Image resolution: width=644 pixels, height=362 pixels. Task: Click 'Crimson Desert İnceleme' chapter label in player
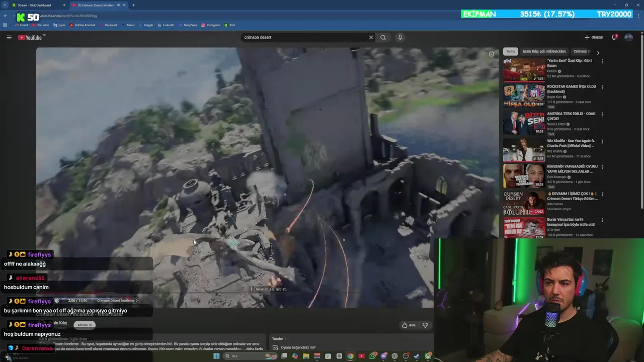(117, 301)
